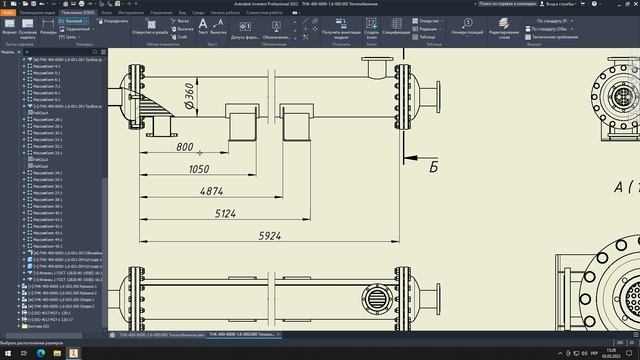Insert a Спецификация parts list

coord(396,27)
